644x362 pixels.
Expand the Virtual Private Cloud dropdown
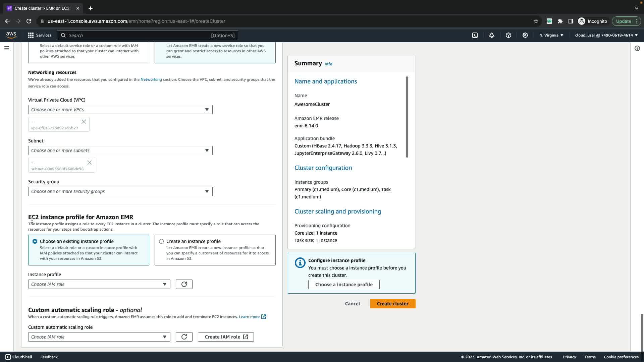[x=120, y=110]
